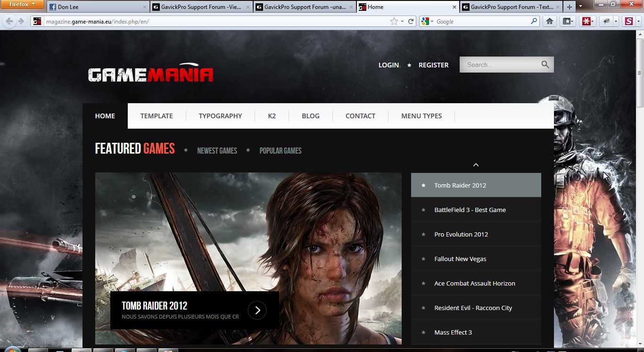Click the site identity favicon in address bar
This screenshot has width=644, height=352.
(x=37, y=21)
